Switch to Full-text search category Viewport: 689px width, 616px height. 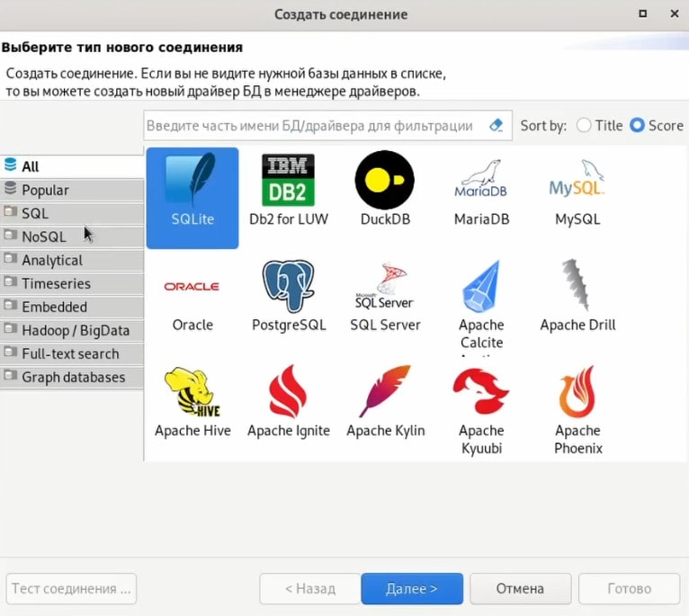pos(72,353)
